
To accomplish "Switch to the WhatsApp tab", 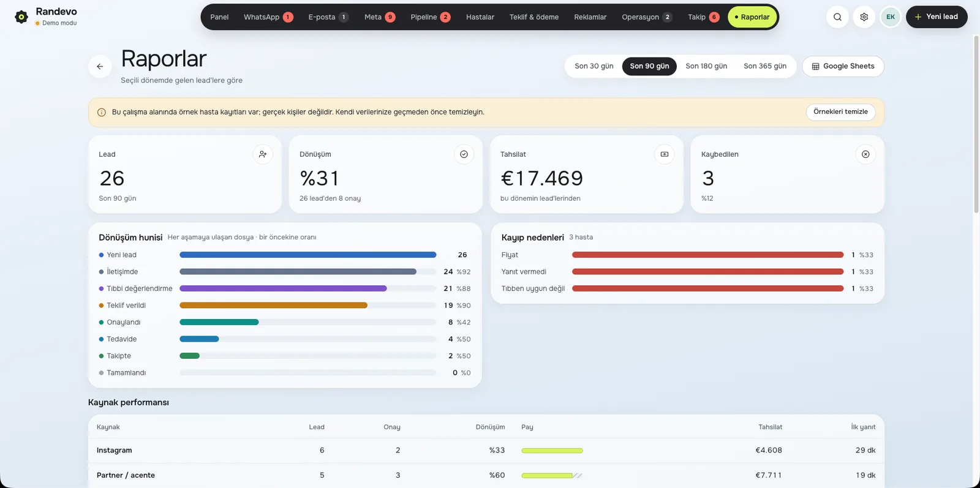I will [x=268, y=17].
